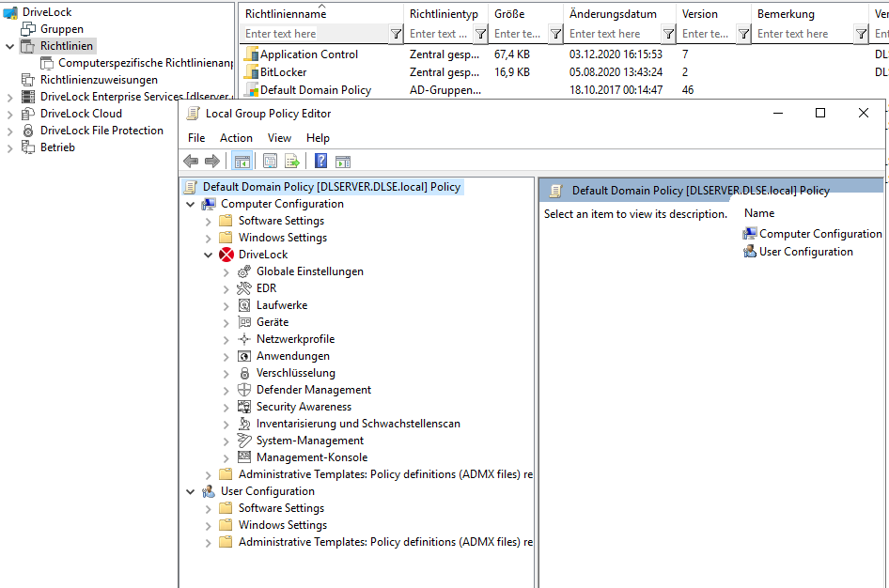Click the User Configuration icon in tree
889x588 pixels.
(x=209, y=491)
